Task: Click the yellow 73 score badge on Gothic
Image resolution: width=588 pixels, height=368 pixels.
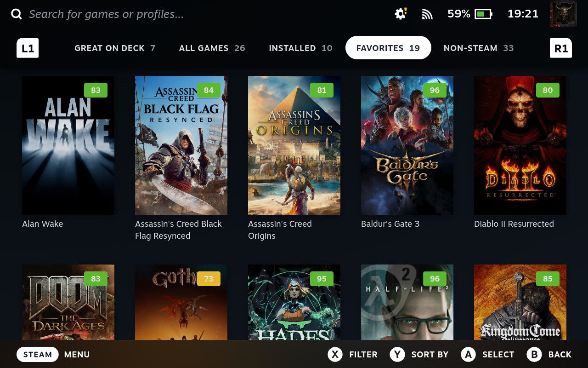Action: [x=209, y=279]
